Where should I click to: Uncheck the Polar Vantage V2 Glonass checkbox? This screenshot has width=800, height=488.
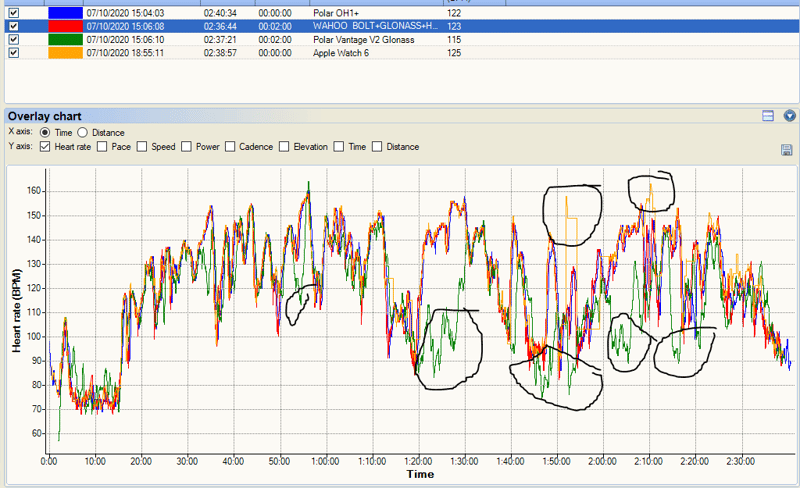click(14, 40)
